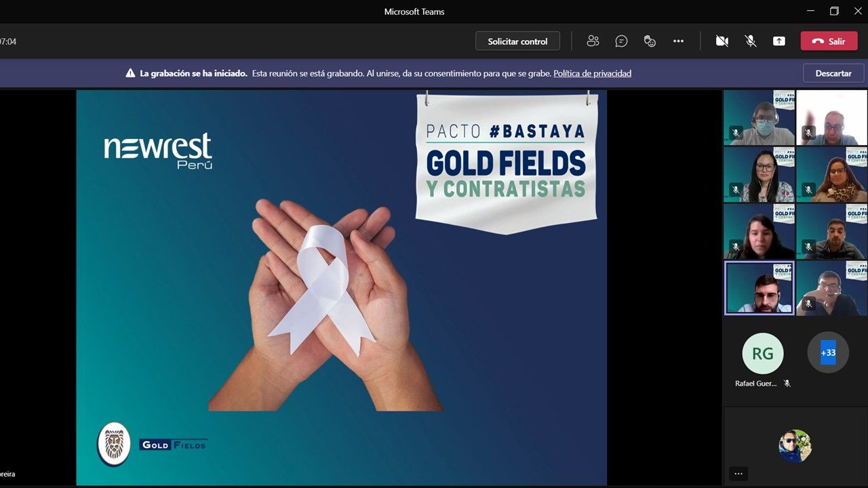
Task: Leave the meeting with Salir button
Action: coord(829,41)
